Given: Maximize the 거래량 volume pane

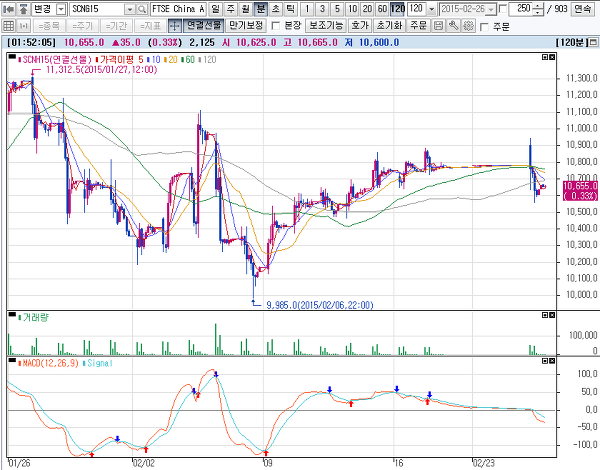Looking at the screenshot, I should (x=545, y=315).
